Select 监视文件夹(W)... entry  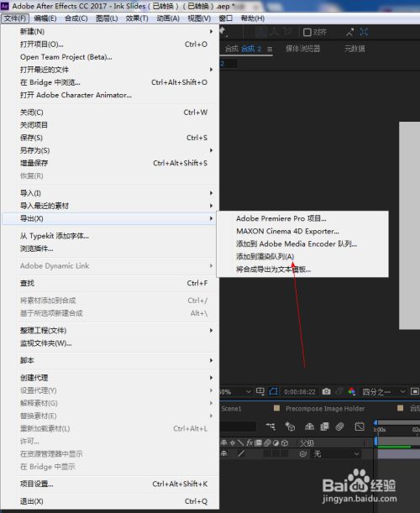[110, 343]
